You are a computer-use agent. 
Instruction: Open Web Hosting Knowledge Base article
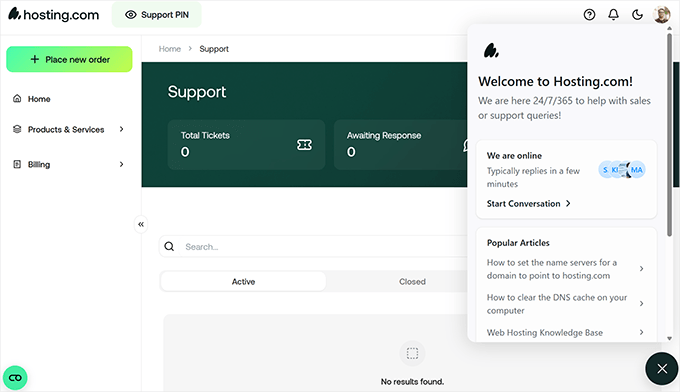545,333
